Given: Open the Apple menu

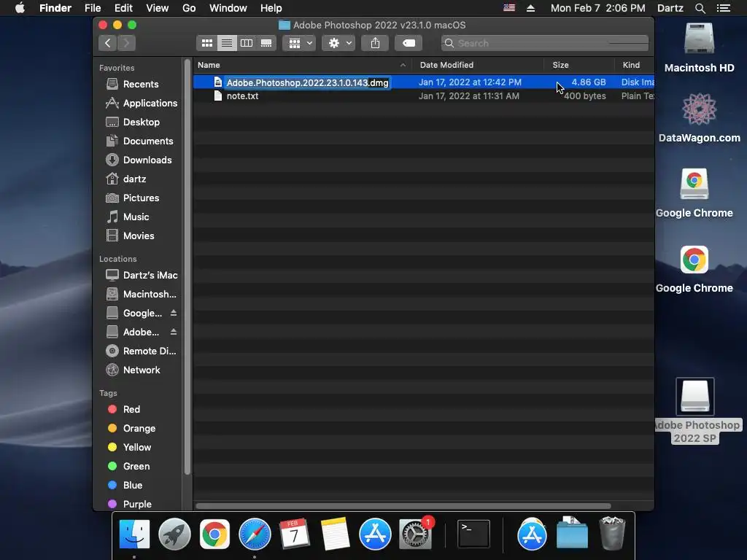Looking at the screenshot, I should coord(20,8).
